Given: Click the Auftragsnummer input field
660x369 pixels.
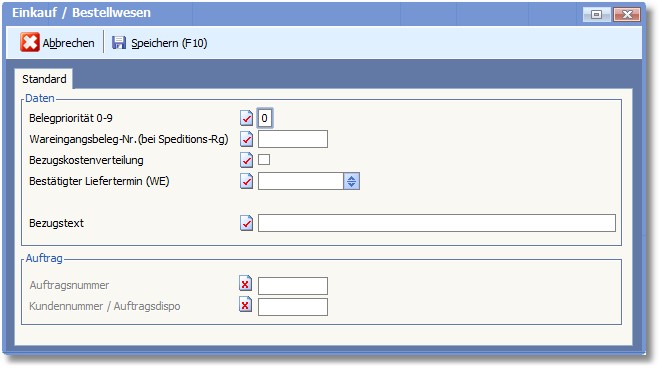Looking at the screenshot, I should (293, 286).
